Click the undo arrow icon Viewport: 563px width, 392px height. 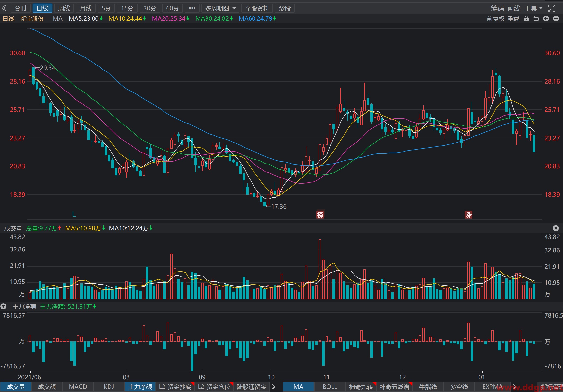(536, 19)
